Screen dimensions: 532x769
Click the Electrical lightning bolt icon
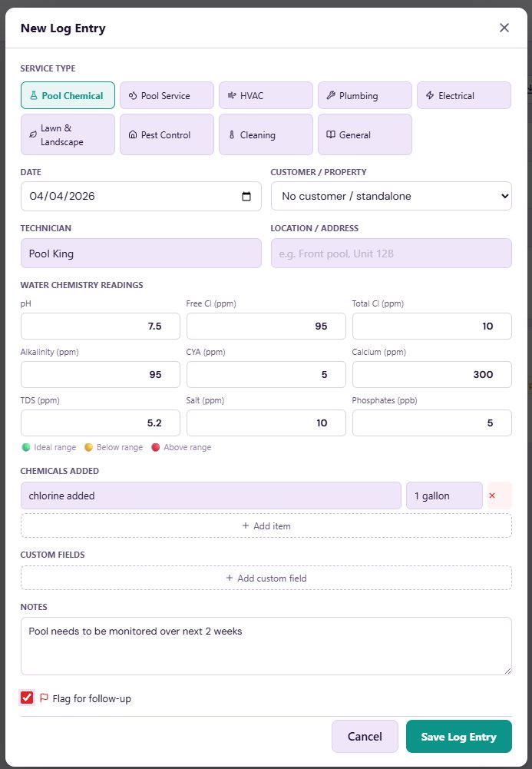coord(429,96)
